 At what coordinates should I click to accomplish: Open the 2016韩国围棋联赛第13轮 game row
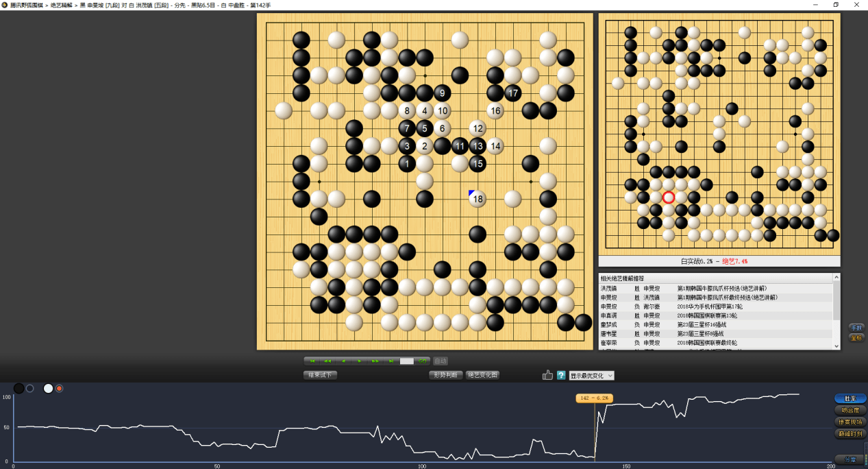[x=716, y=315]
